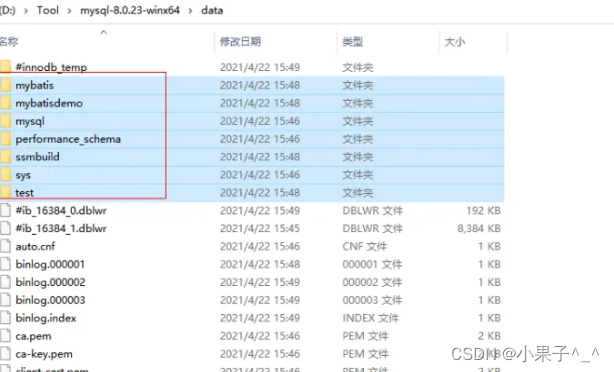Select the file name ssmbuild
614x372 pixels.
point(38,157)
